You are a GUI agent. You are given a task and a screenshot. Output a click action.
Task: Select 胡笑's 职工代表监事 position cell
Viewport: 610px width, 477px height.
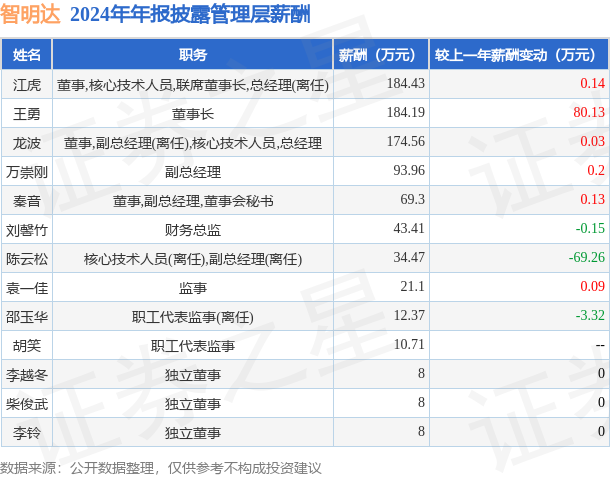193,346
